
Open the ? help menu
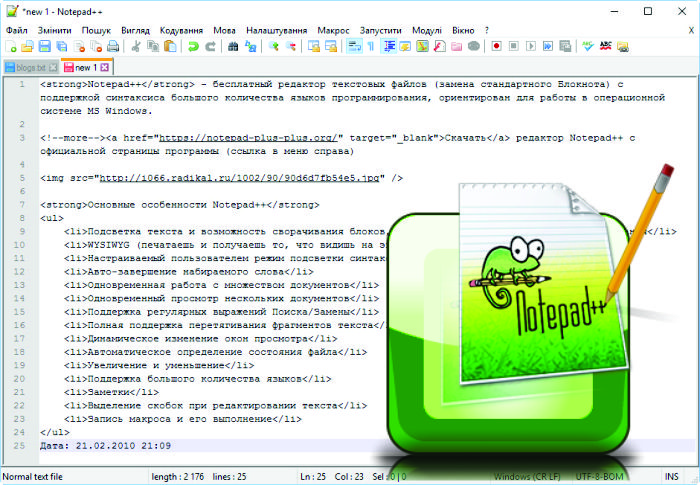tap(487, 30)
